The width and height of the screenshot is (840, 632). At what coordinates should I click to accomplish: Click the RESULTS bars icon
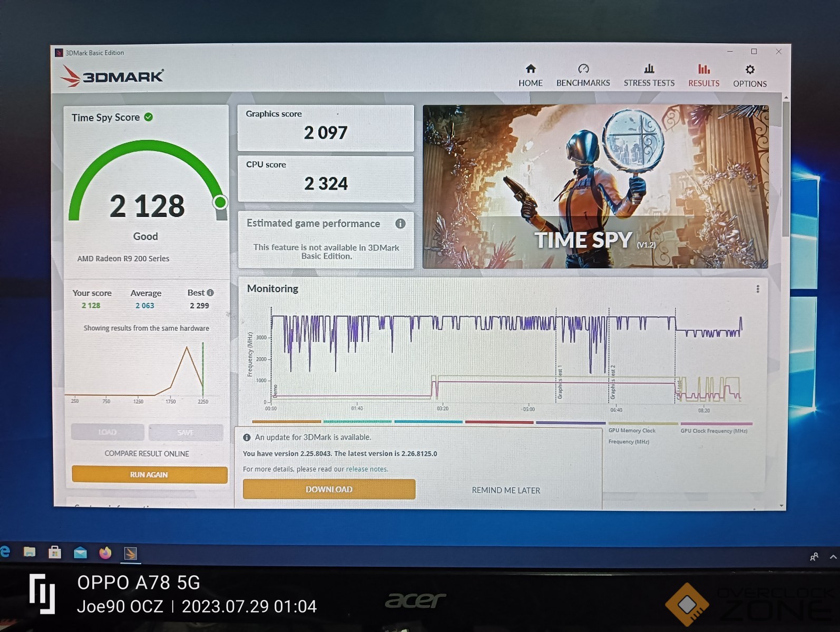tap(704, 69)
